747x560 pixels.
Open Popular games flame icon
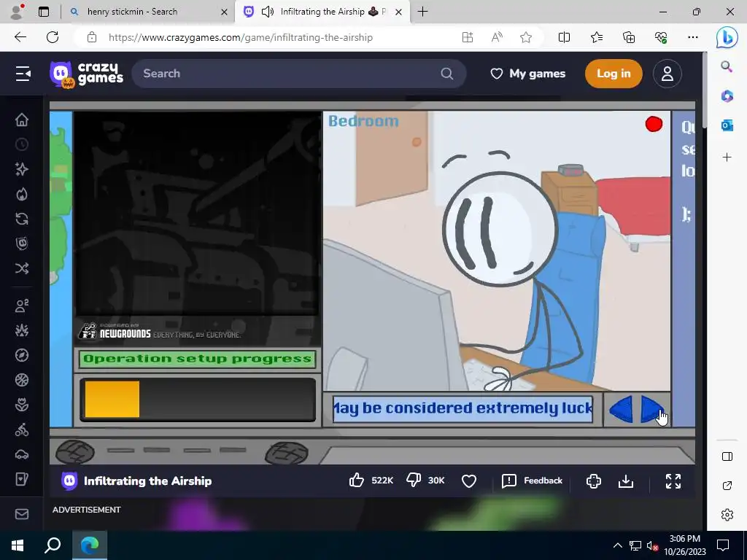point(21,194)
